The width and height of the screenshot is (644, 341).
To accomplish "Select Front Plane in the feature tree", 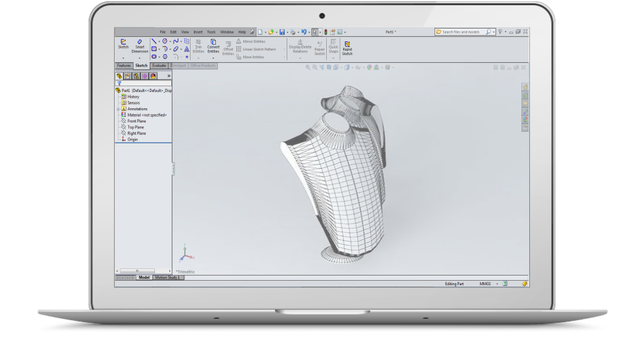I will [x=136, y=121].
